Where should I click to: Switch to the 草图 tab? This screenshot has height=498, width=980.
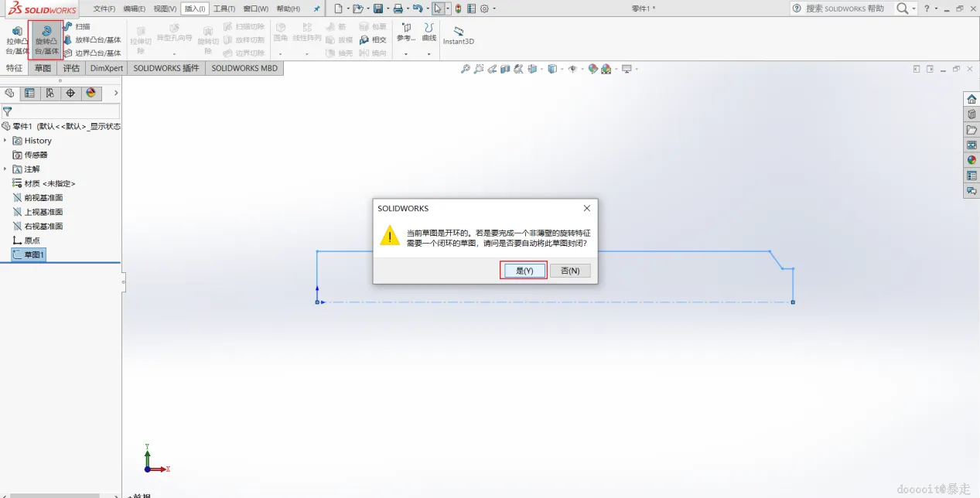coord(43,68)
